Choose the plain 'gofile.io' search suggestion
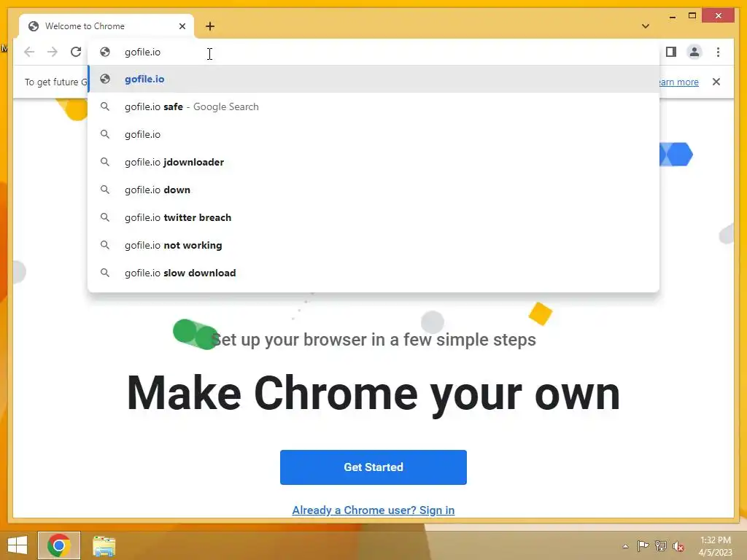 (373, 134)
